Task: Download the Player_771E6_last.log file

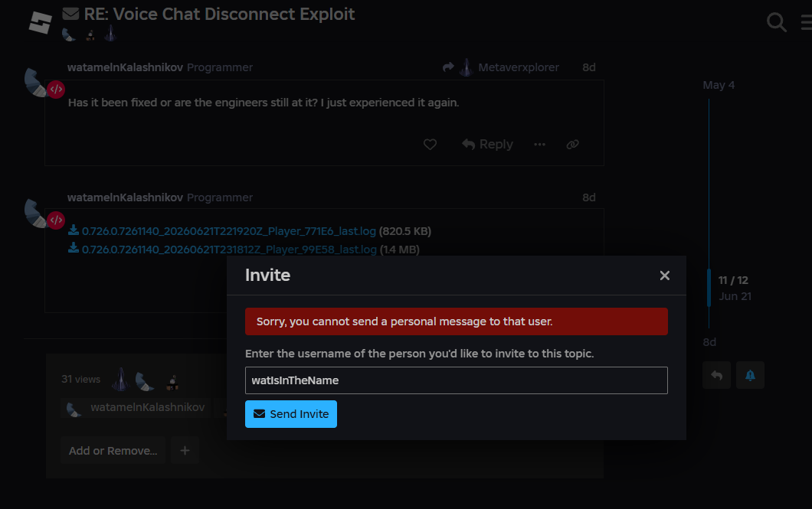Action: [229, 231]
